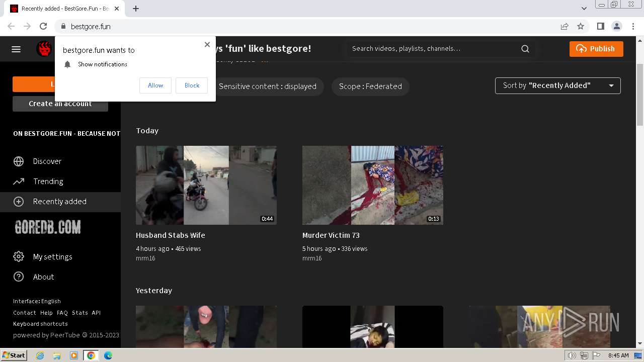Open the API footer link
The image size is (644, 362).
(x=96, y=313)
